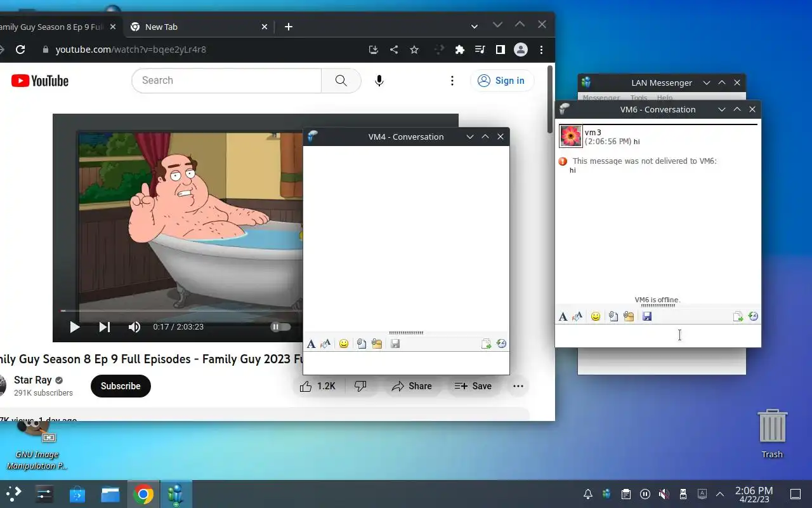Open YouTube settings three-dot menu near Sign in
Screen dimensions: 812x508
click(x=452, y=81)
